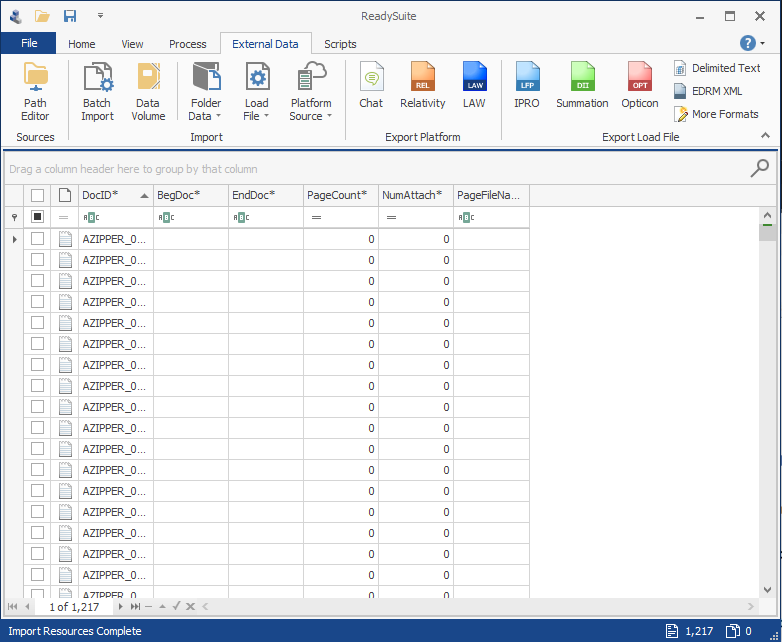Check the fourth AZIPPER row checkbox

pyautogui.click(x=37, y=302)
